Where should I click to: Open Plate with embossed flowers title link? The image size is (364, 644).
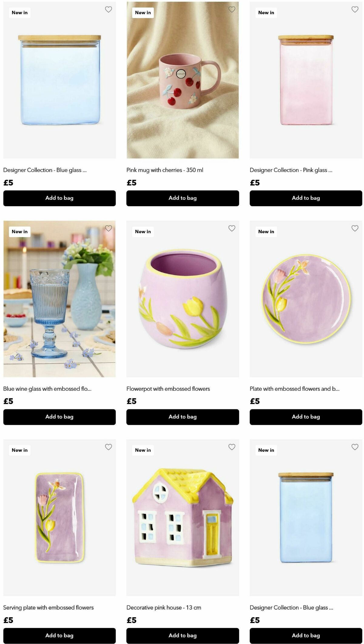(x=295, y=389)
